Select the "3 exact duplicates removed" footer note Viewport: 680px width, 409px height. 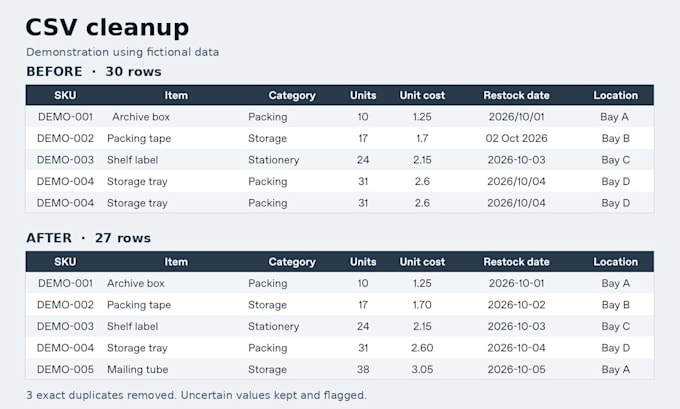pyautogui.click(x=101, y=395)
